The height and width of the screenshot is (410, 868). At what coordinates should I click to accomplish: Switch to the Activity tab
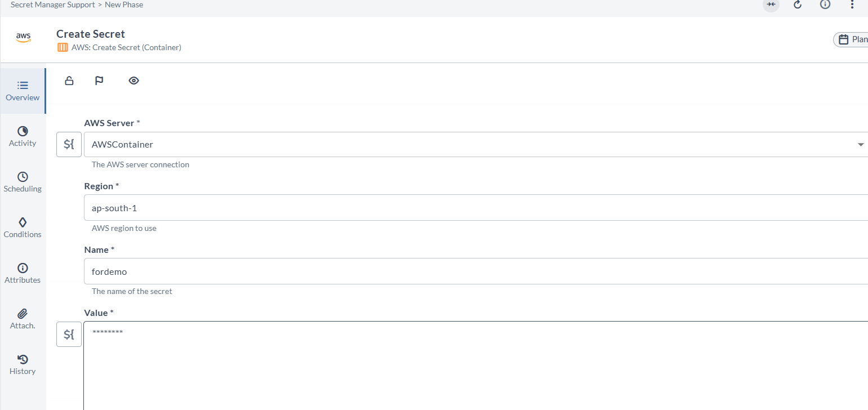[23, 136]
